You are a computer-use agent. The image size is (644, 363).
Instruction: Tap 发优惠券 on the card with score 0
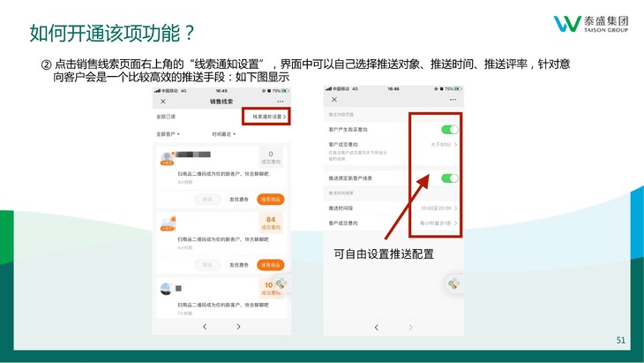239,200
